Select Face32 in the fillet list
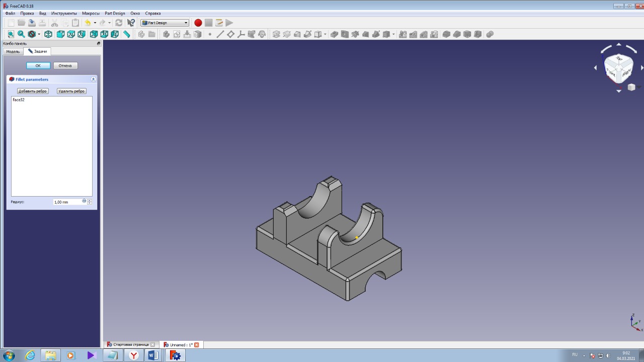Image resolution: width=644 pixels, height=362 pixels. (19, 100)
